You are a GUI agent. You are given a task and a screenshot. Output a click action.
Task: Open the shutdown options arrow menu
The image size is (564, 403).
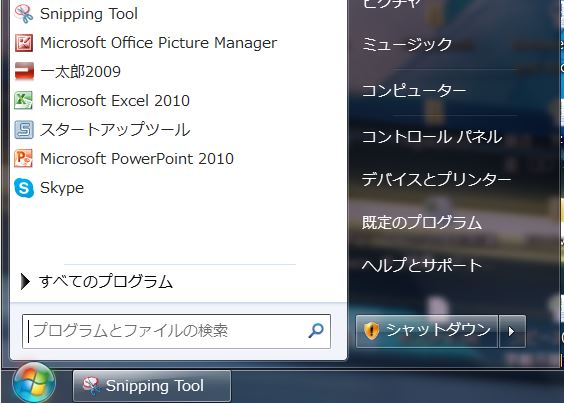point(512,331)
